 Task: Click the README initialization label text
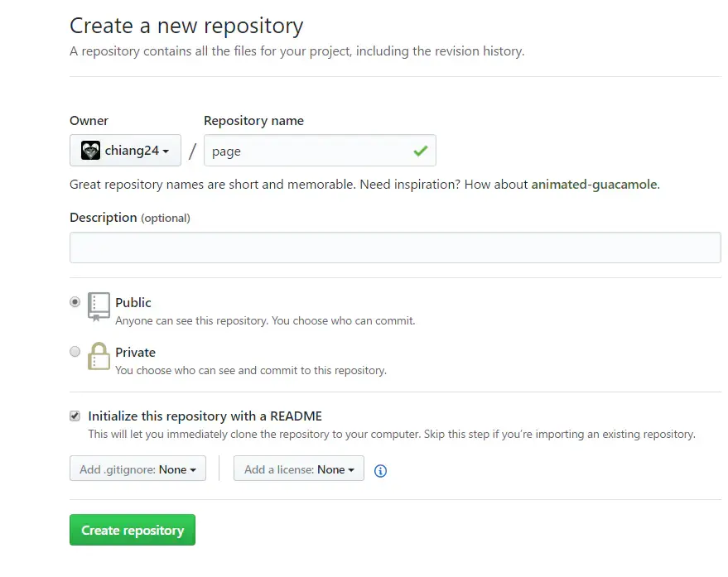coord(205,416)
